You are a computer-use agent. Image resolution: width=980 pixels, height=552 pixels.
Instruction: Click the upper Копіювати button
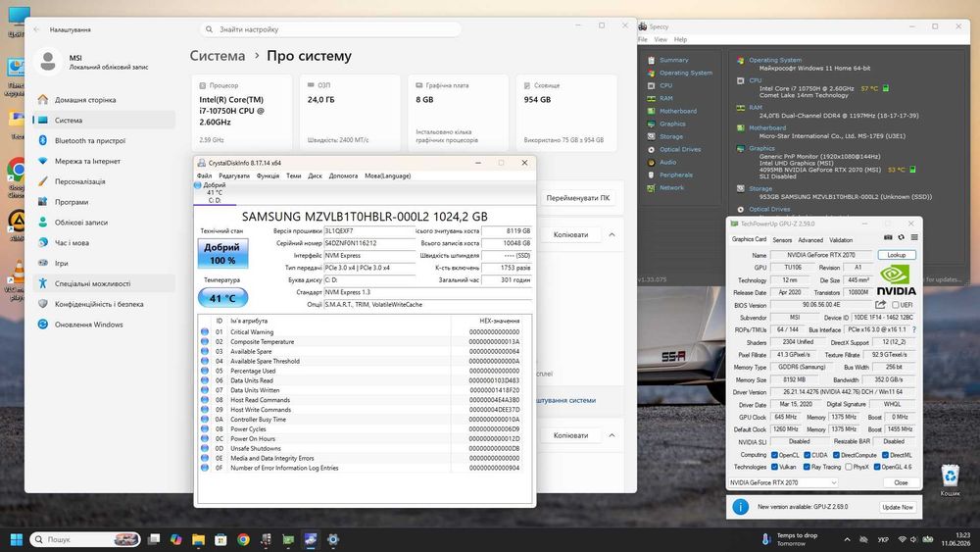pyautogui.click(x=570, y=234)
